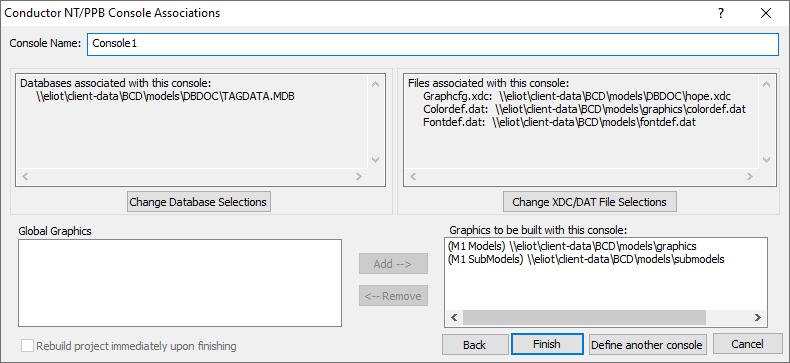Click the help question mark icon
Screen dimensions: 790x363
[x=721, y=13]
